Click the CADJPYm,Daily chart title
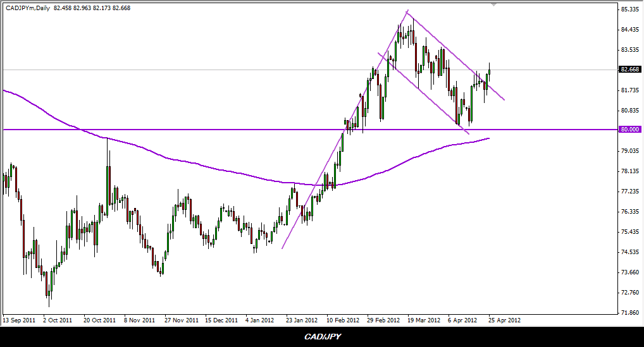644x347 pixels. [27, 8]
